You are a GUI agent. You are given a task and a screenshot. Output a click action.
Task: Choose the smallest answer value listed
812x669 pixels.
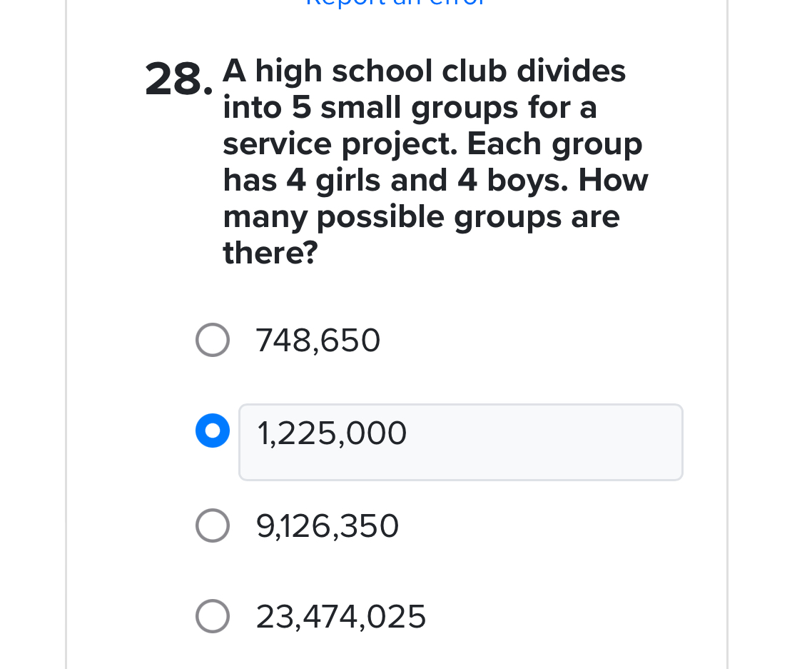[x=318, y=340]
